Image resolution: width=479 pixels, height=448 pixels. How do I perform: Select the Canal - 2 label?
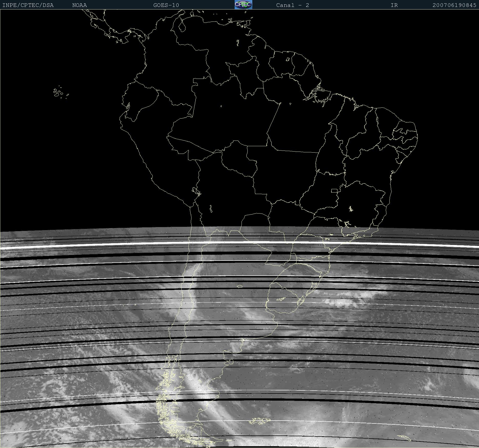pos(293,5)
